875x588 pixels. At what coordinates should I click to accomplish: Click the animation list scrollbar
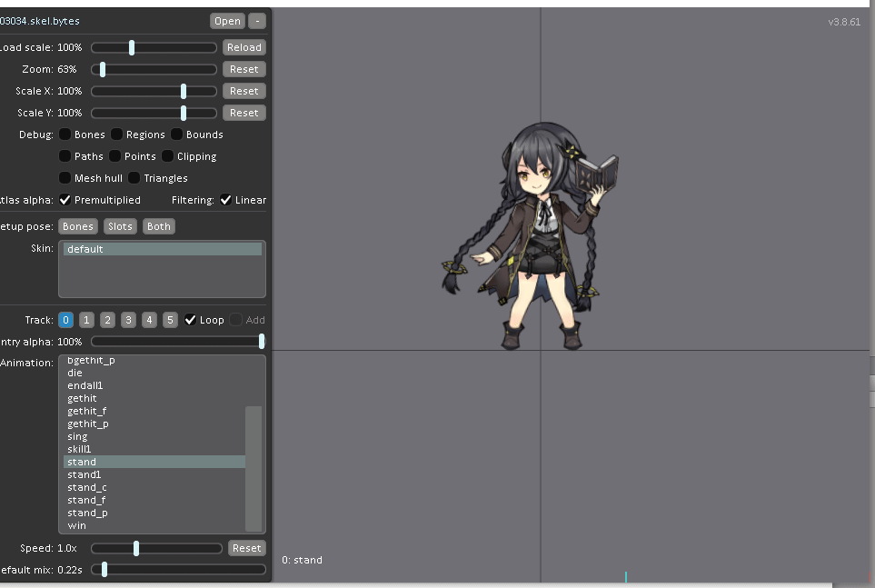tap(254, 469)
